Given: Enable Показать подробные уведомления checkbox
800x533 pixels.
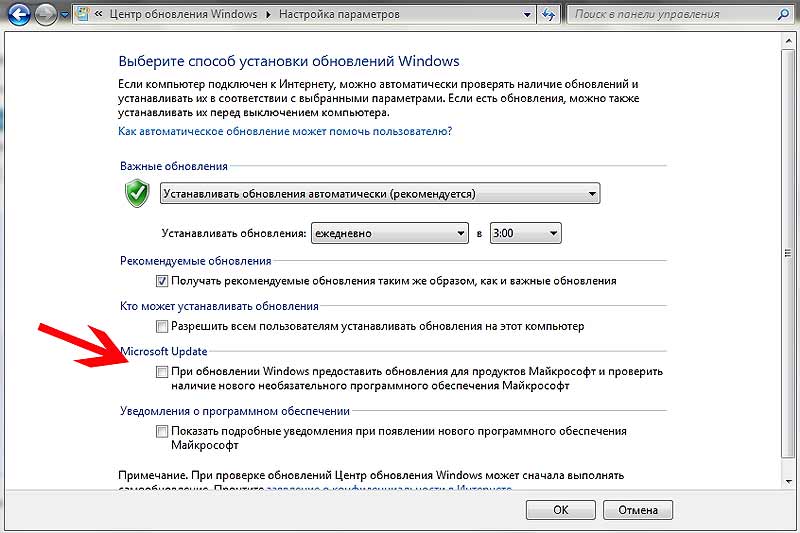Looking at the screenshot, I should click(x=162, y=432).
